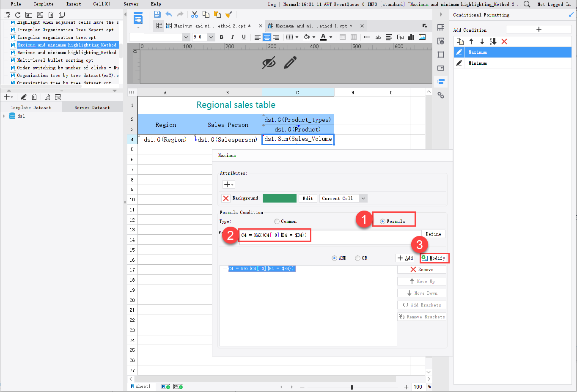This screenshot has height=392, width=577.
Task: Save the template with the save icon
Action: 157,14
